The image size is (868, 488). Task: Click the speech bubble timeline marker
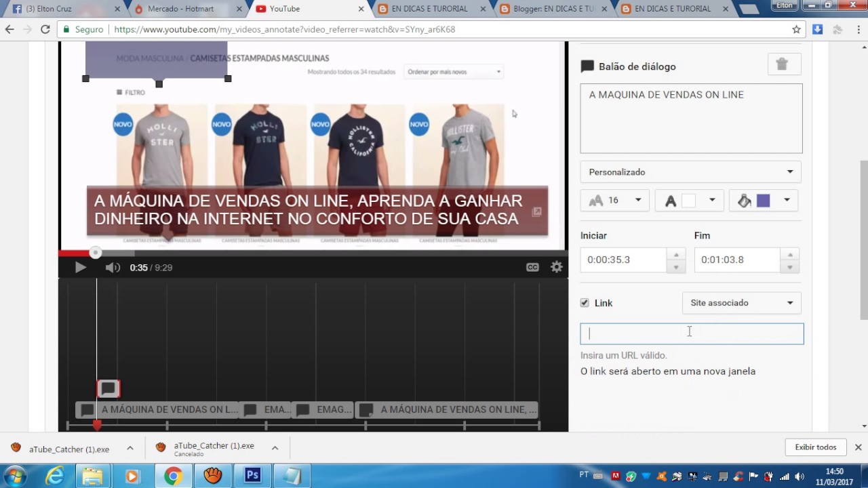point(108,389)
